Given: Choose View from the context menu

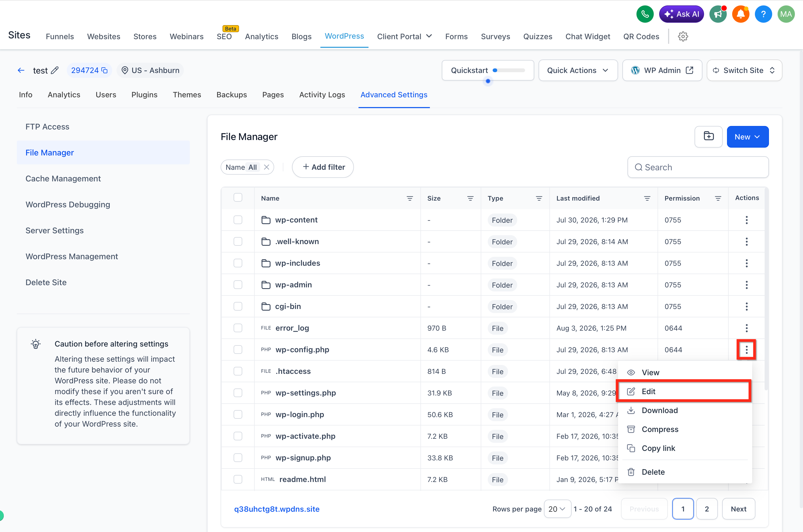Looking at the screenshot, I should [x=685, y=373].
